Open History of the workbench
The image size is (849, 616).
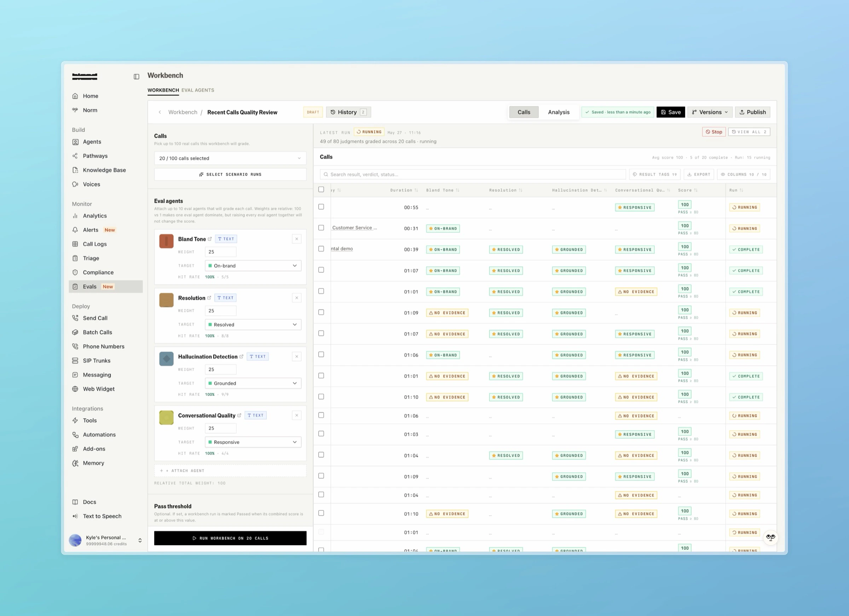[x=348, y=112]
